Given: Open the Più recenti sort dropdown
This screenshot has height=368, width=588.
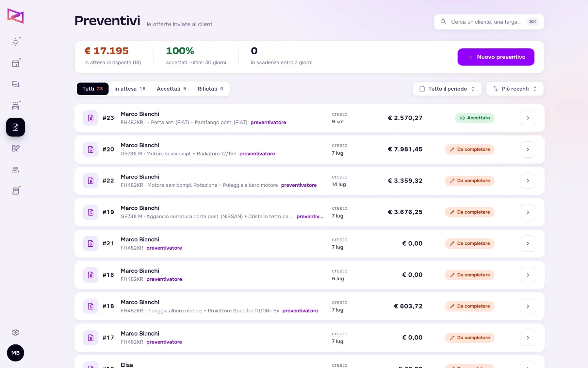Looking at the screenshot, I should click(515, 89).
